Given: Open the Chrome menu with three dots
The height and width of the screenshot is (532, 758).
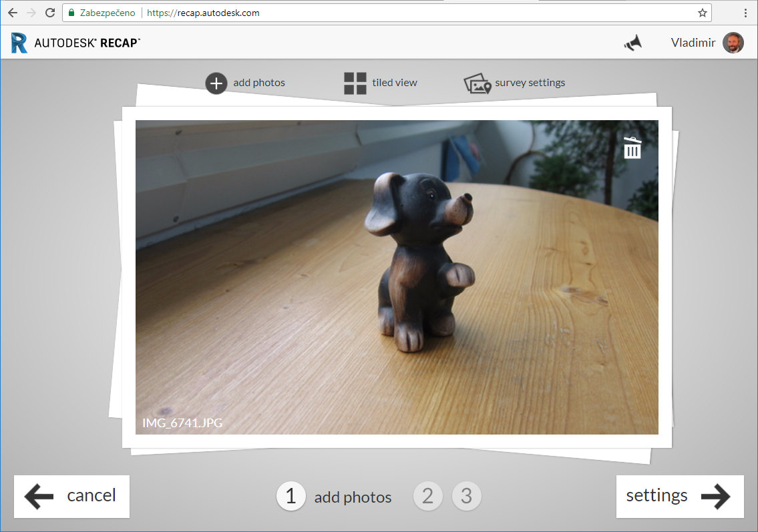Looking at the screenshot, I should (x=746, y=12).
